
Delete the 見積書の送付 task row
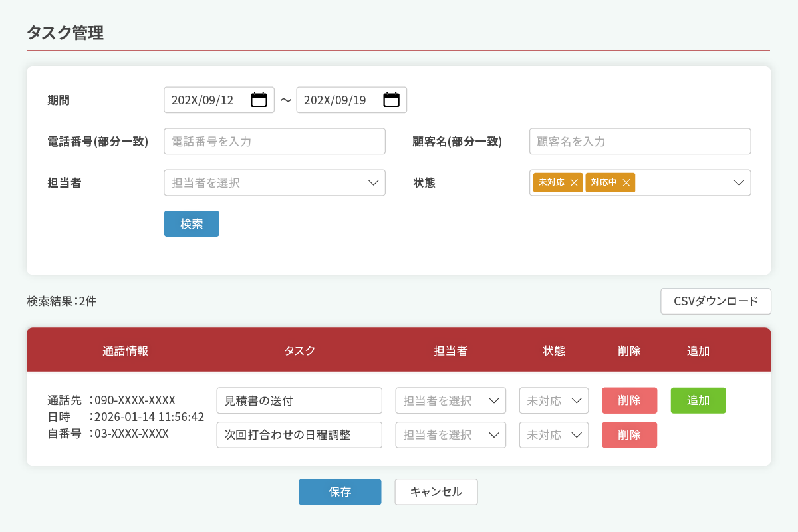pyautogui.click(x=629, y=401)
